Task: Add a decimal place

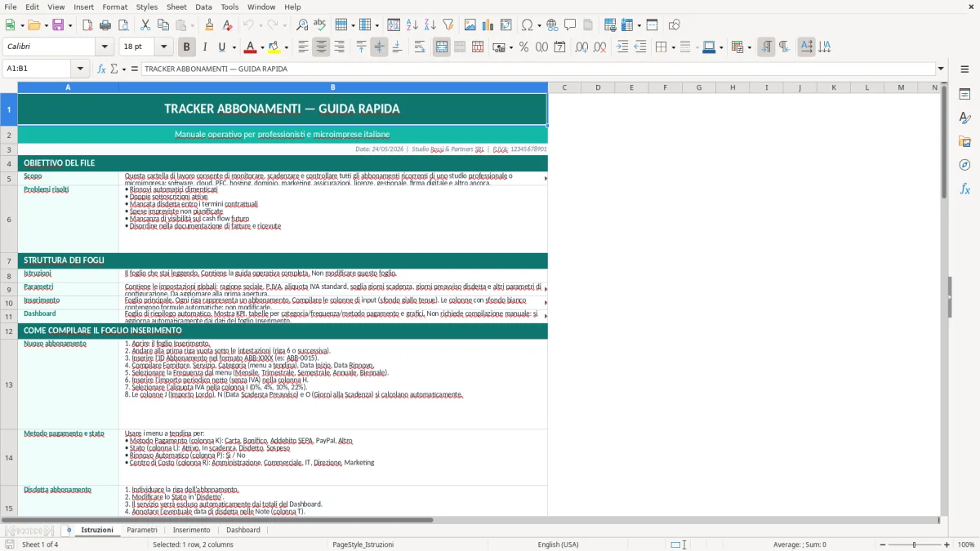Action: (x=581, y=47)
